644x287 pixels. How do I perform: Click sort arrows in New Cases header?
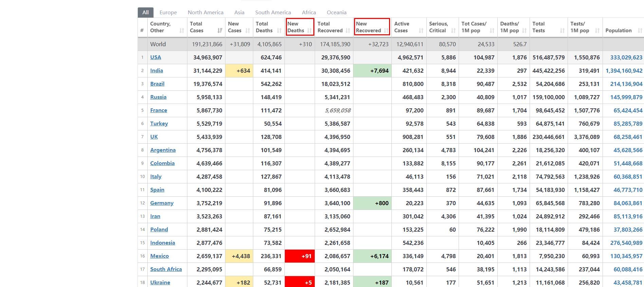(x=247, y=31)
